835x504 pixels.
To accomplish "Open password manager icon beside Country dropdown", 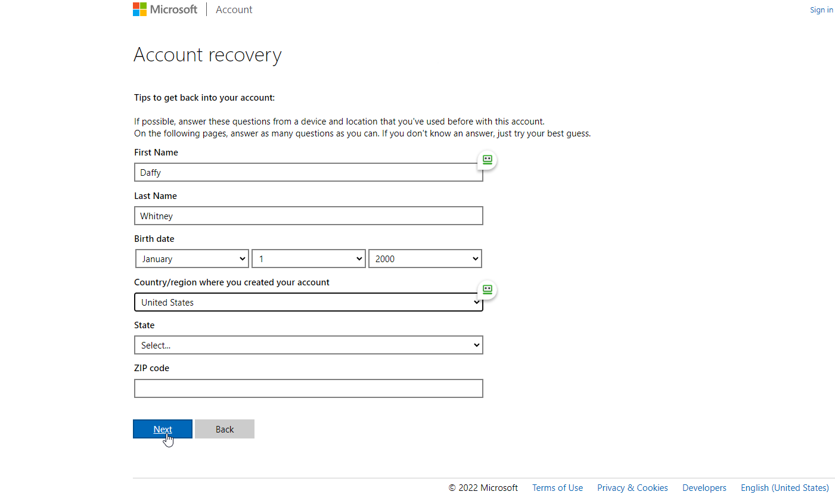I will click(x=488, y=290).
